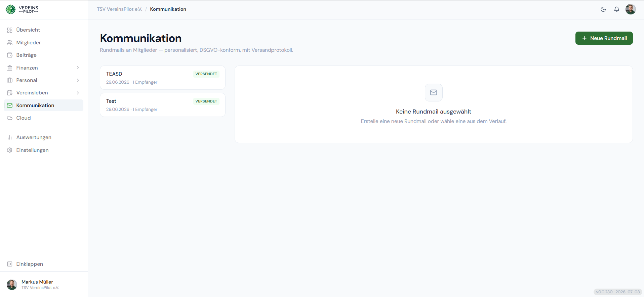Create a Neue Rundmail
This screenshot has width=644, height=297.
(x=604, y=38)
